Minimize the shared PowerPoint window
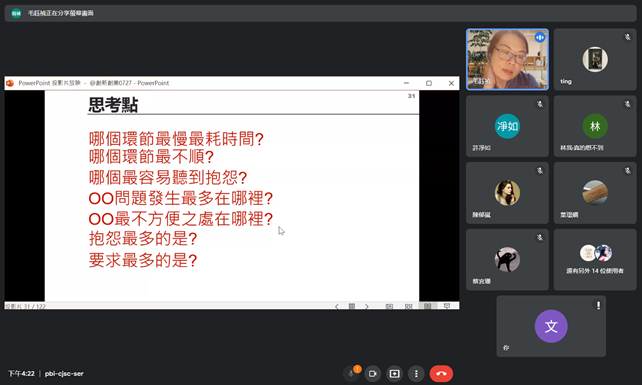 (x=406, y=83)
